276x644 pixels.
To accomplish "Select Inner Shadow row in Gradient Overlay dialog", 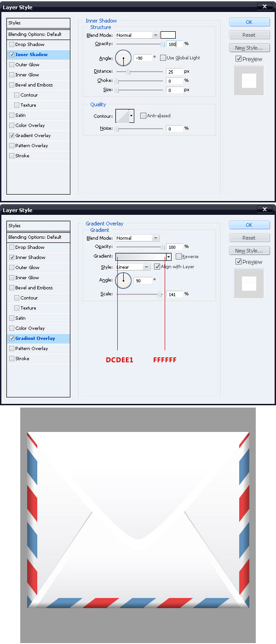I will point(39,258).
